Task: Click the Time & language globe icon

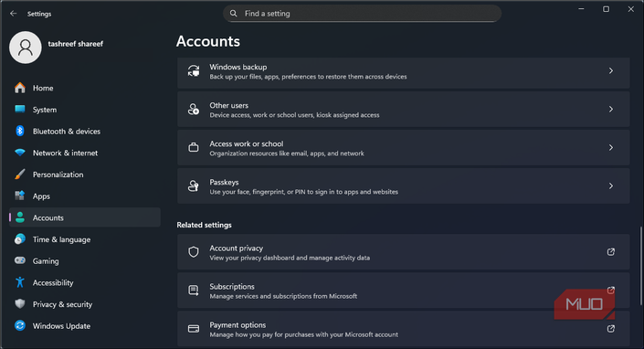Action: point(20,239)
